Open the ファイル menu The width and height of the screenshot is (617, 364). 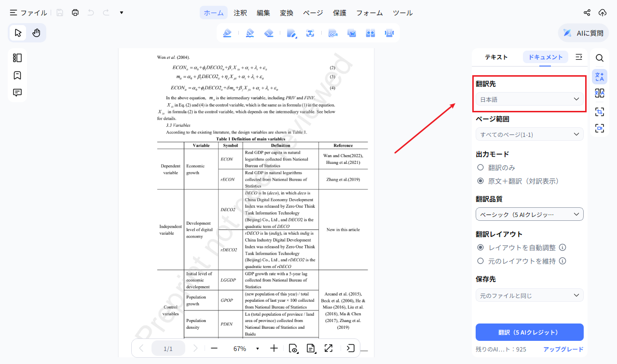(x=28, y=13)
